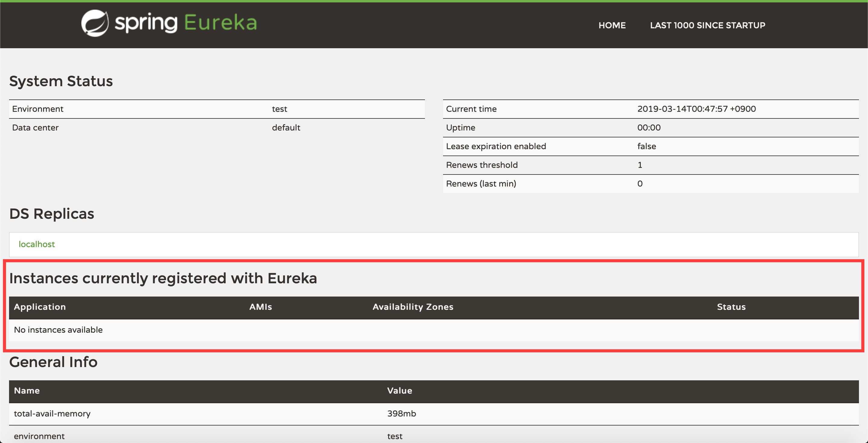Viewport: 868px width, 443px height.
Task: Click the AMIs column header
Action: (x=260, y=307)
